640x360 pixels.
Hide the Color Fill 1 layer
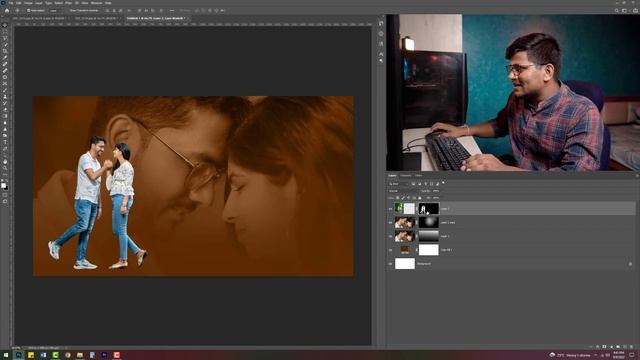390,250
